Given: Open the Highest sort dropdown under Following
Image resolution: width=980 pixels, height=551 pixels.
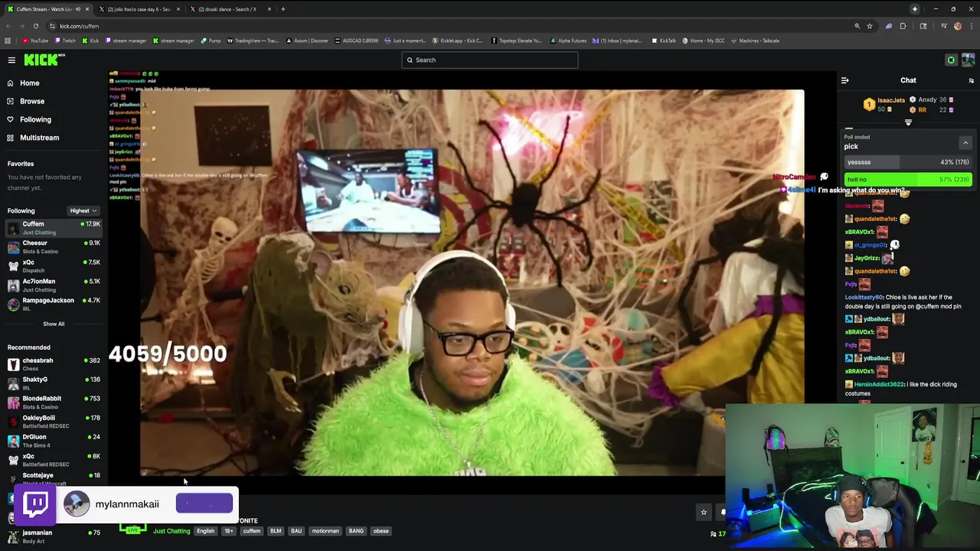Looking at the screenshot, I should [83, 210].
